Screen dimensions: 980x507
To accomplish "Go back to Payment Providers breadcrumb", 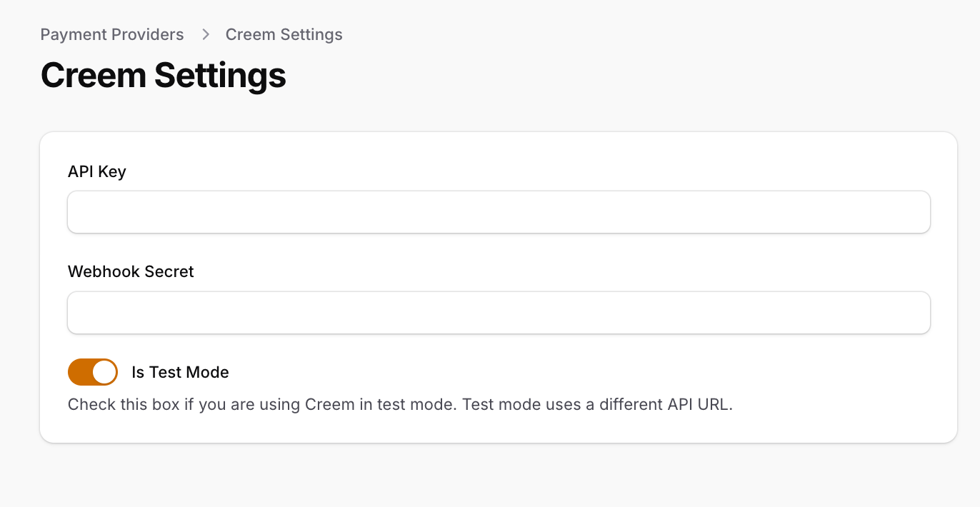I will click(112, 34).
